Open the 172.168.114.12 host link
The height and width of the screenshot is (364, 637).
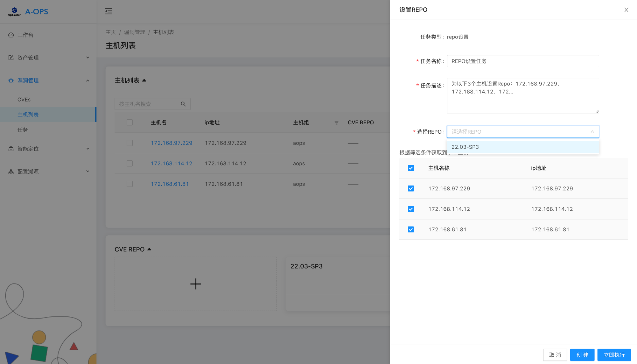coord(171,163)
